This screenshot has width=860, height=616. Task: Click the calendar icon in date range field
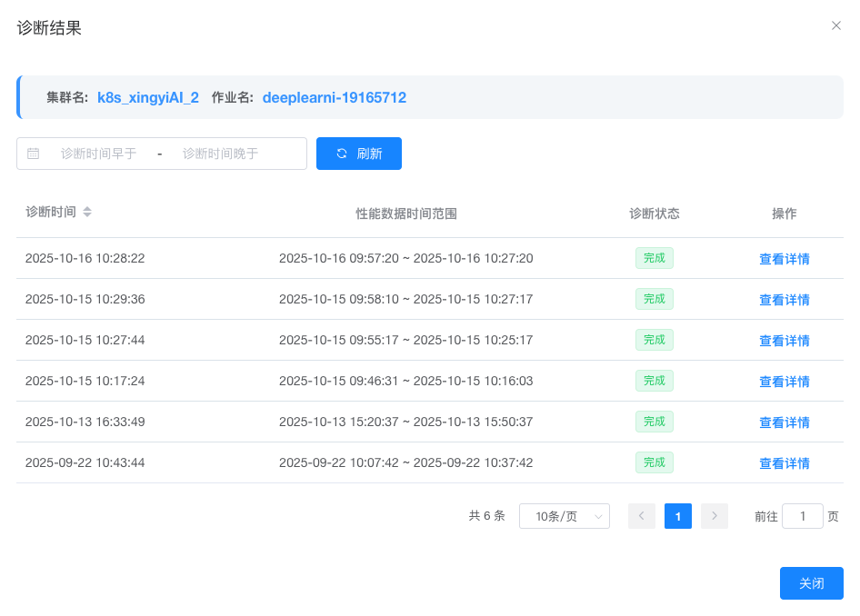click(x=34, y=154)
